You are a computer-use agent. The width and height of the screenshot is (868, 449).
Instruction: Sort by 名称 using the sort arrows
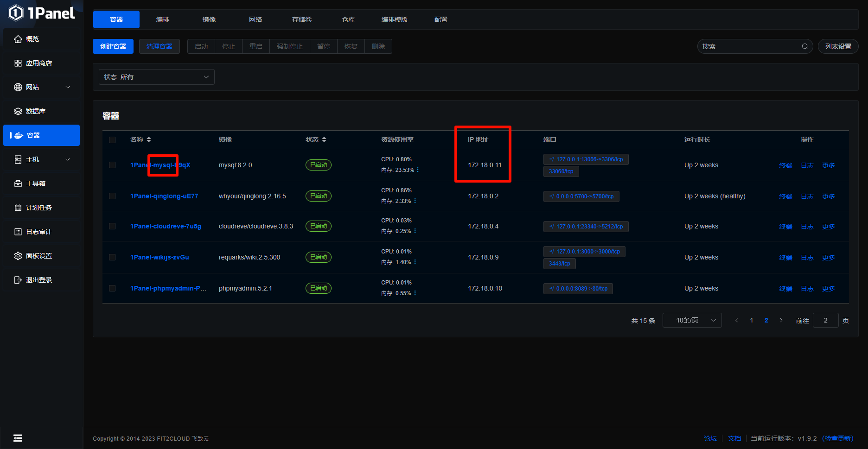tap(149, 139)
